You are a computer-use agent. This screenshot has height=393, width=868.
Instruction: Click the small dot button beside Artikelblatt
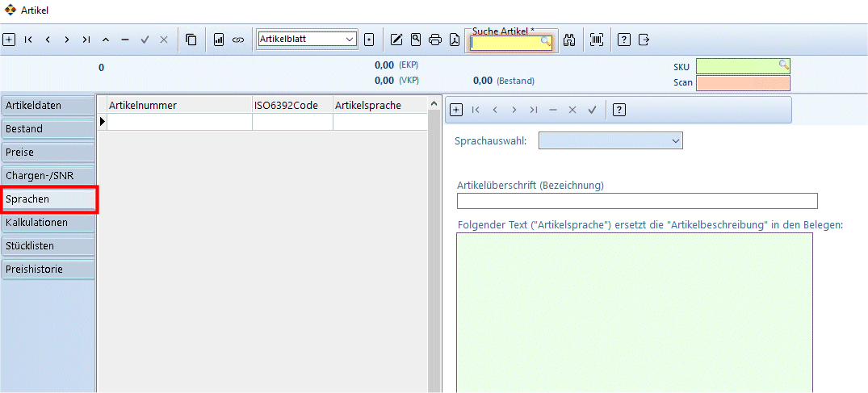coord(369,40)
